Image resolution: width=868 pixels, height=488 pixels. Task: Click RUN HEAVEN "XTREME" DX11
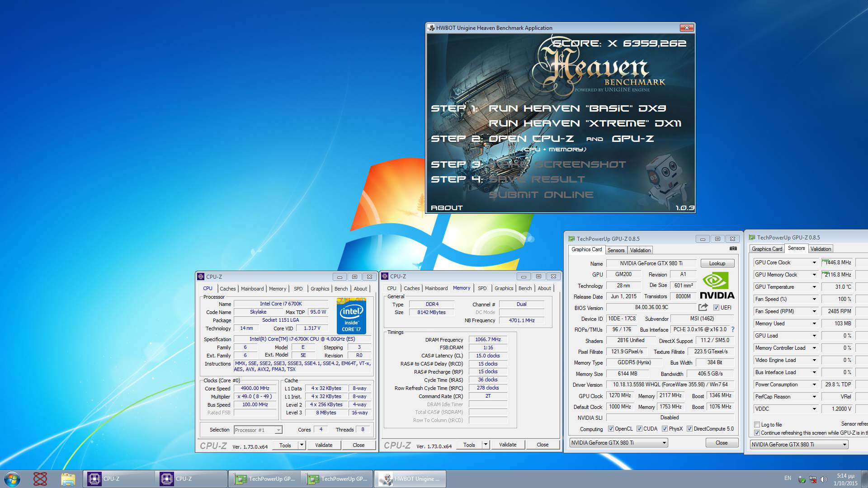point(585,123)
